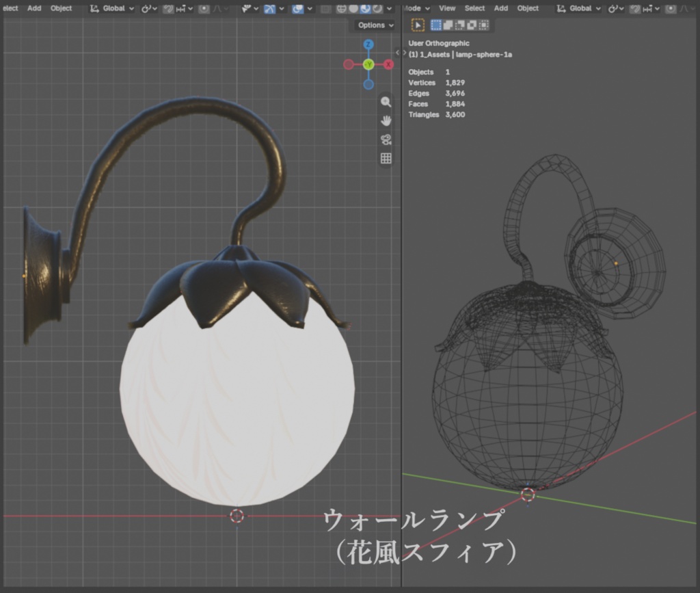This screenshot has height=593, width=700.
Task: Open Object menu in left viewport
Action: click(61, 8)
